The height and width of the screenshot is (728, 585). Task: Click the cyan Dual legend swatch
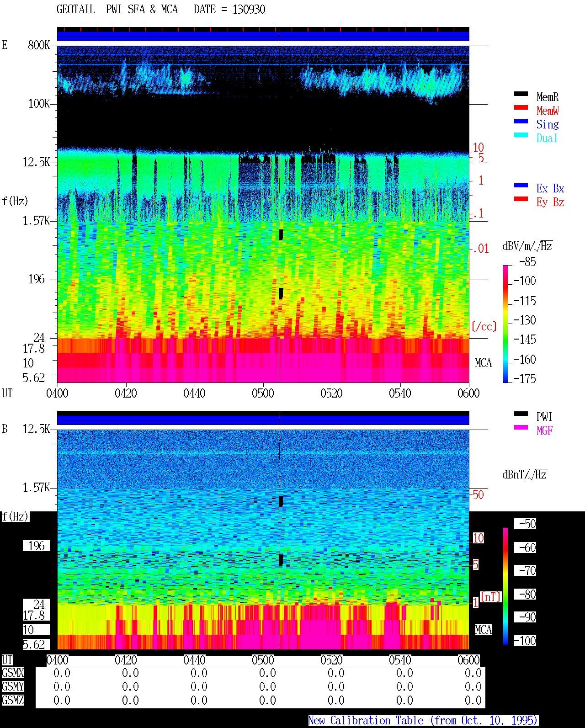coord(521,135)
